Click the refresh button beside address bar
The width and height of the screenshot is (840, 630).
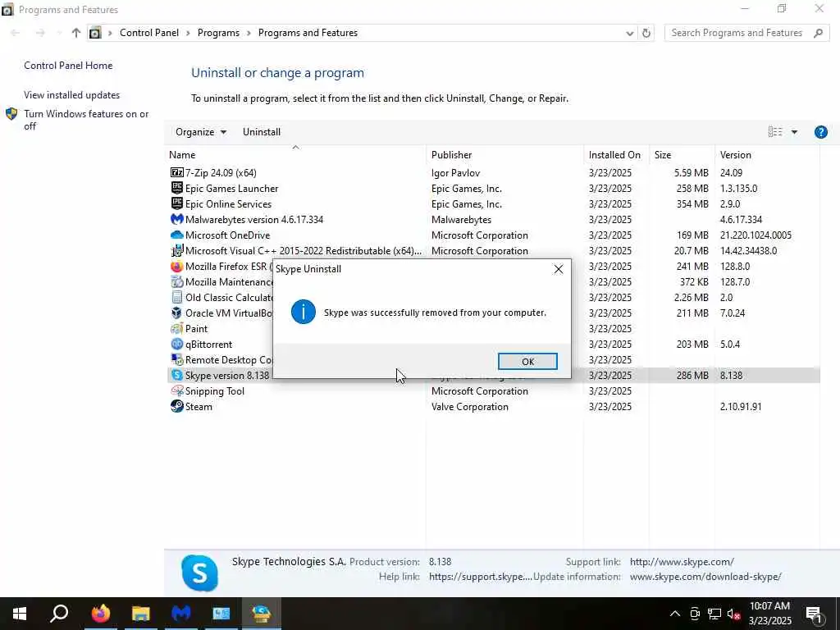click(x=646, y=33)
